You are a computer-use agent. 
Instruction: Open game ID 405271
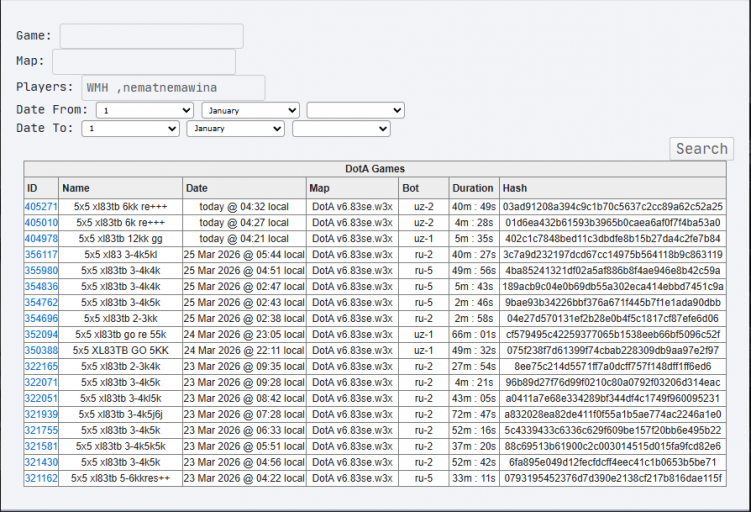(41, 207)
